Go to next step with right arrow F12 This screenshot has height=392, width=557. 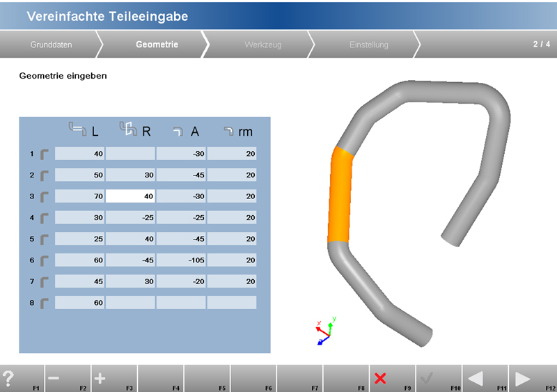coord(533,379)
